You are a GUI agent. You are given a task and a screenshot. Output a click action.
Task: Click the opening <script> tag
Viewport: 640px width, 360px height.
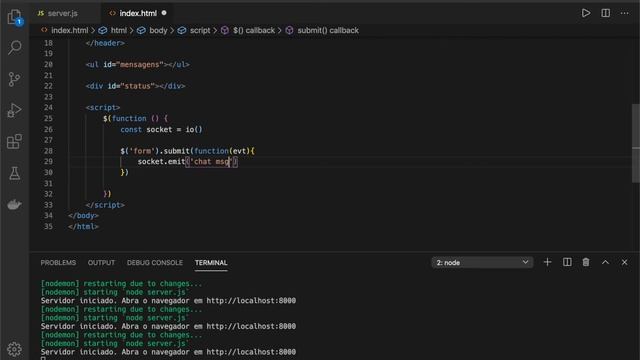(x=103, y=107)
